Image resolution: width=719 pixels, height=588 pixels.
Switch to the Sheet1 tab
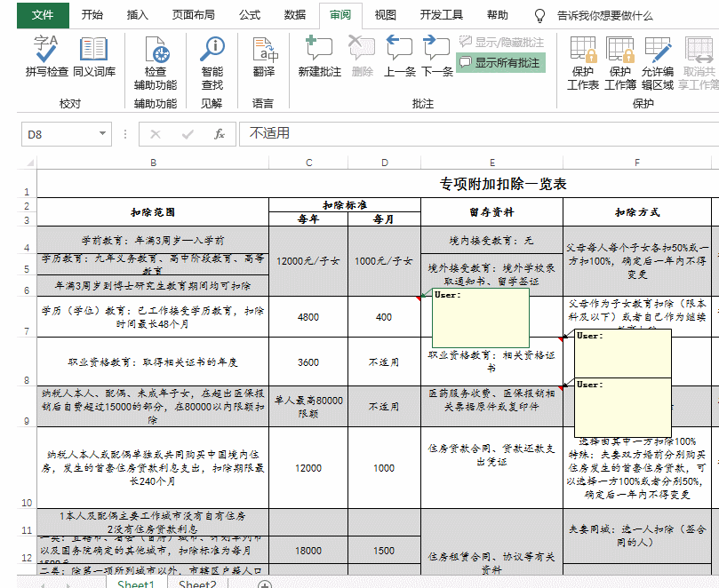click(x=136, y=583)
